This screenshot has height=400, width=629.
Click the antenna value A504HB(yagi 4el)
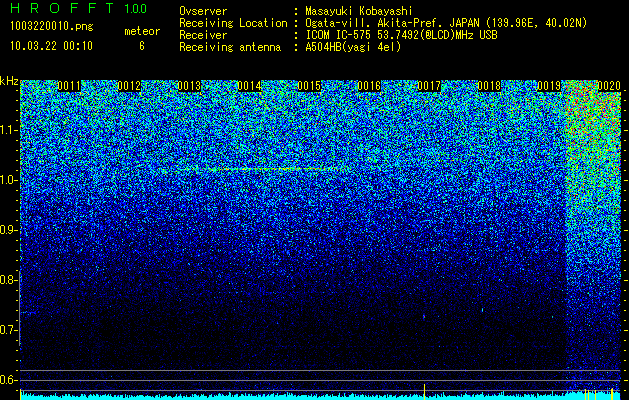[353, 47]
